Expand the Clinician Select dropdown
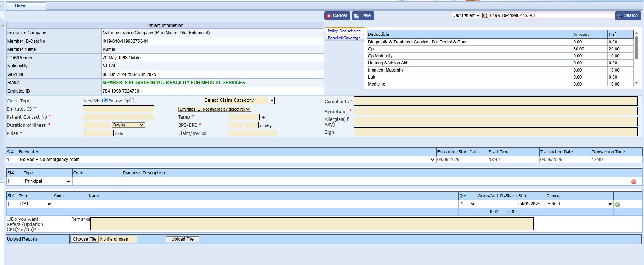Image resolution: width=644 pixels, height=265 pixels. [x=579, y=204]
